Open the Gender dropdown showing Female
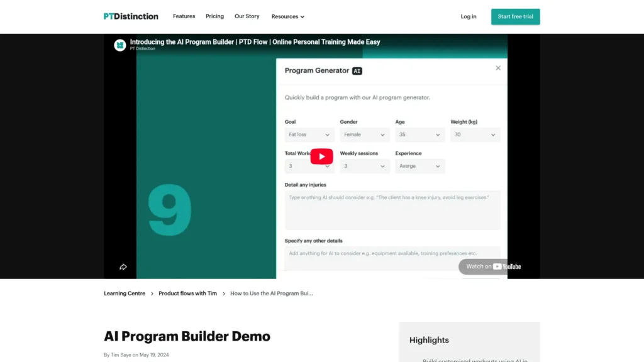Screen dimensions: 644x362 click(x=365, y=134)
